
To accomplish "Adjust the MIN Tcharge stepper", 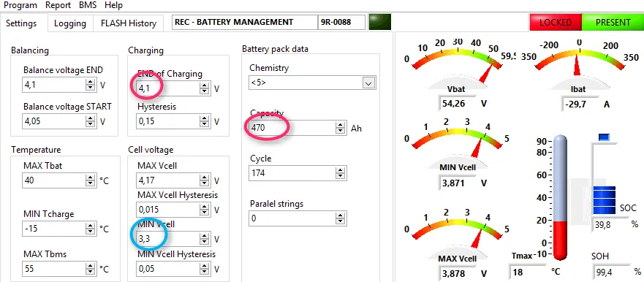I will (x=91, y=229).
